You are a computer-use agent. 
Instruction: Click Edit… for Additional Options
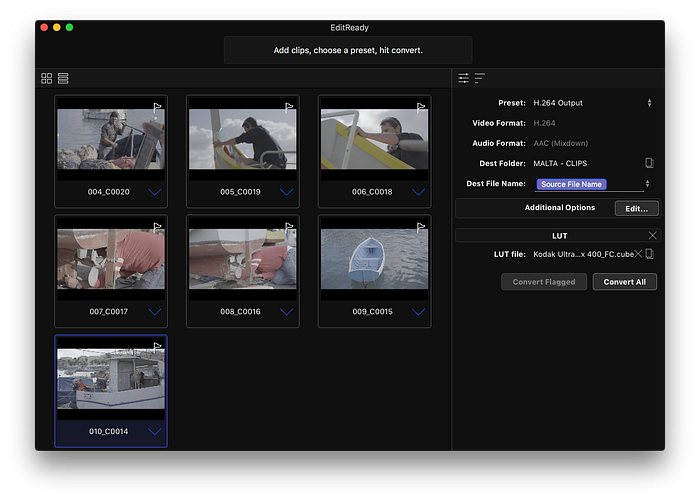pyautogui.click(x=636, y=209)
